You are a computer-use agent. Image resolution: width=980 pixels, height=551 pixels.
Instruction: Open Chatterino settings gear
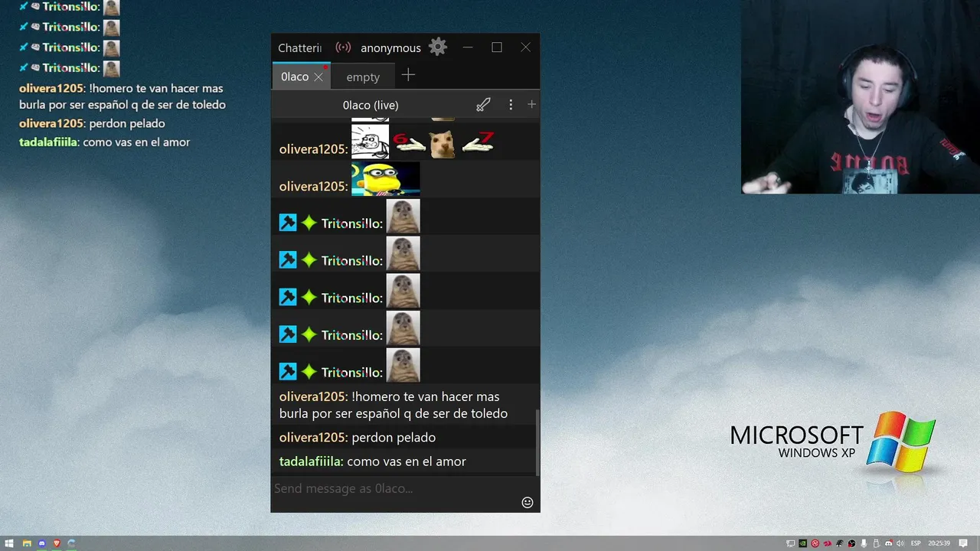pyautogui.click(x=438, y=47)
